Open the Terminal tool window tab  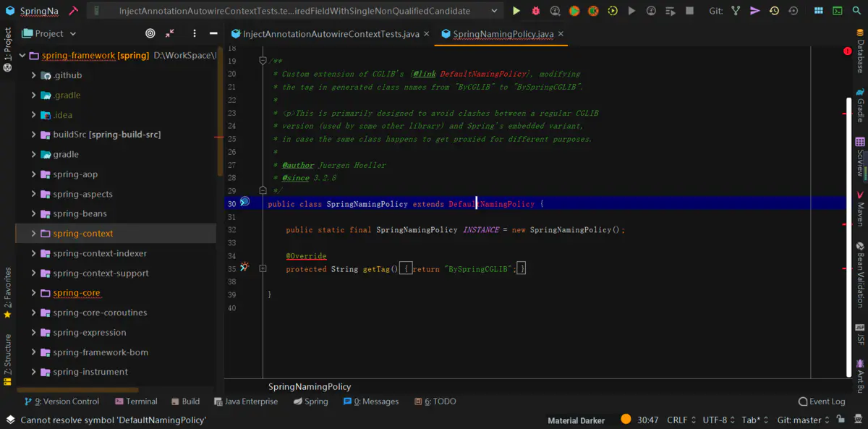pyautogui.click(x=136, y=402)
